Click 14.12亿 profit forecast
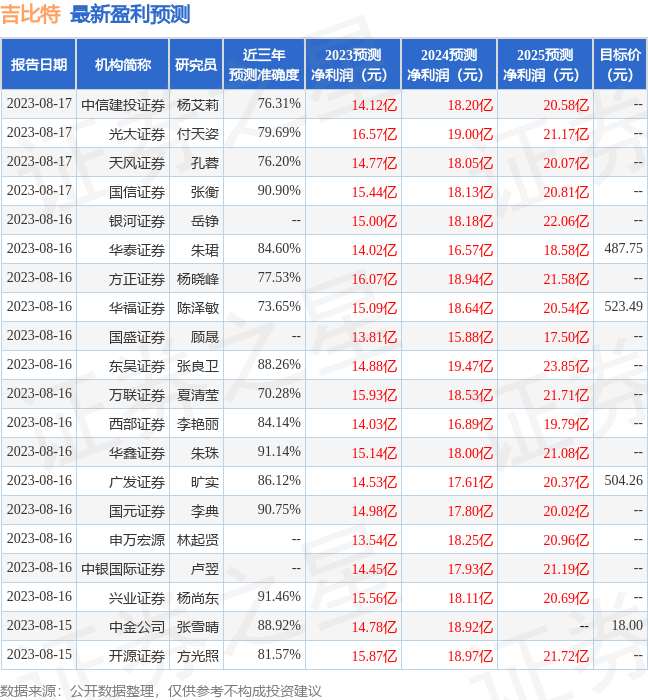648x700 pixels. tap(374, 105)
